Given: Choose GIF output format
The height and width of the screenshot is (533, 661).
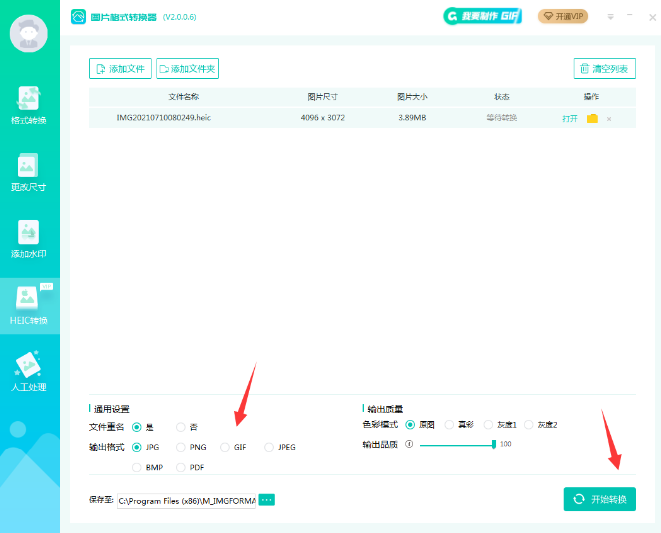Looking at the screenshot, I should point(225,447).
